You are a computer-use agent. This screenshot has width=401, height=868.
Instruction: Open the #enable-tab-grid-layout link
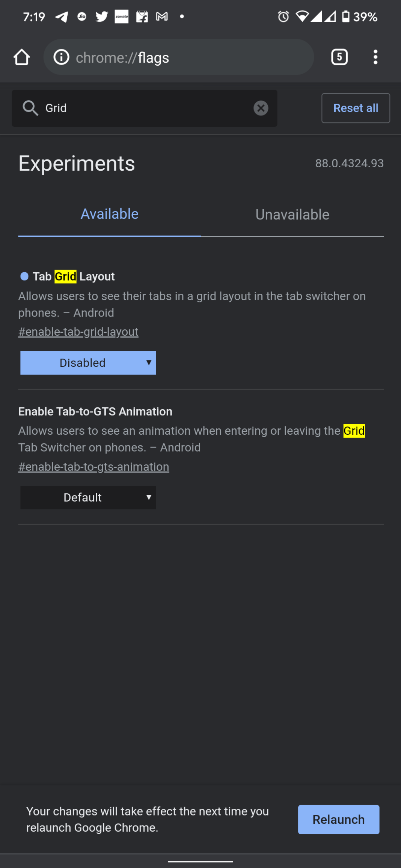pos(78,332)
